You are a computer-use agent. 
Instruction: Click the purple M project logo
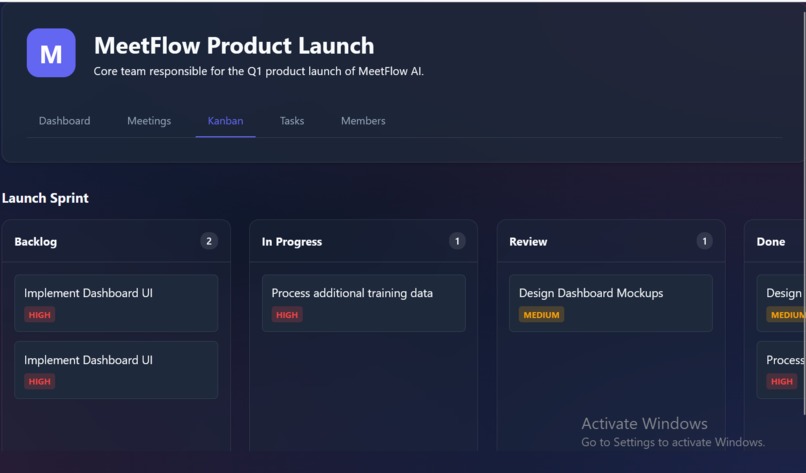pyautogui.click(x=51, y=53)
